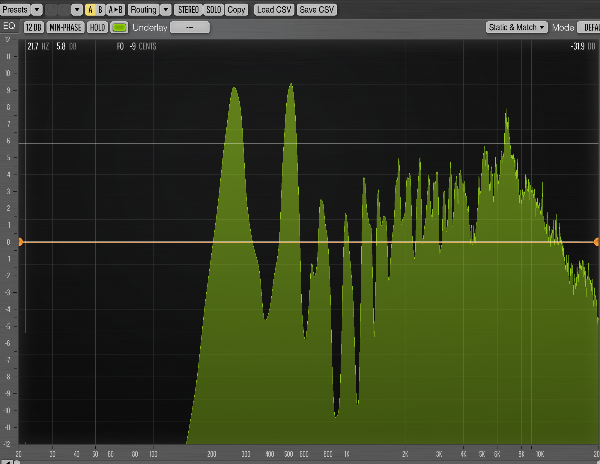
Task: Select the EQ tab label
Action: 9,26
